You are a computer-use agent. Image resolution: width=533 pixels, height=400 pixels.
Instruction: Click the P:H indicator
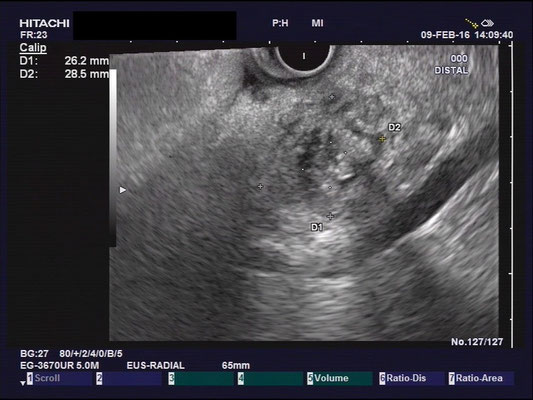click(x=280, y=23)
